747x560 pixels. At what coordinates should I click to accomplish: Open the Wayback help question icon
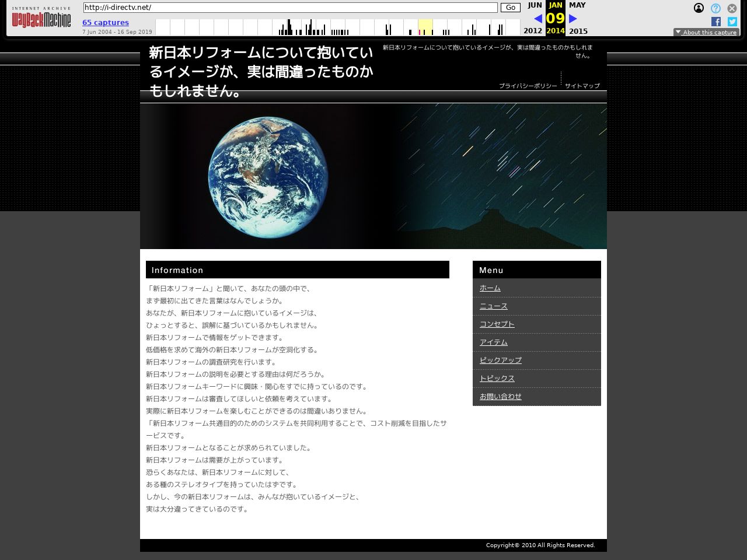(715, 8)
